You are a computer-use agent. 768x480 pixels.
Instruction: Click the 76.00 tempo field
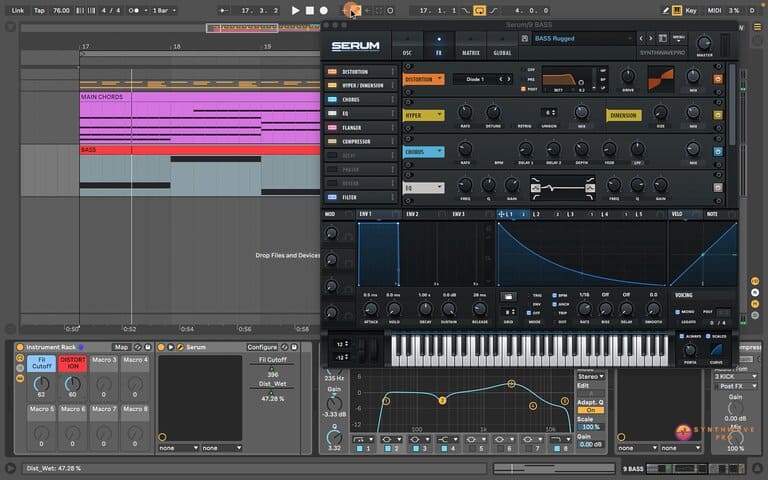[61, 10]
